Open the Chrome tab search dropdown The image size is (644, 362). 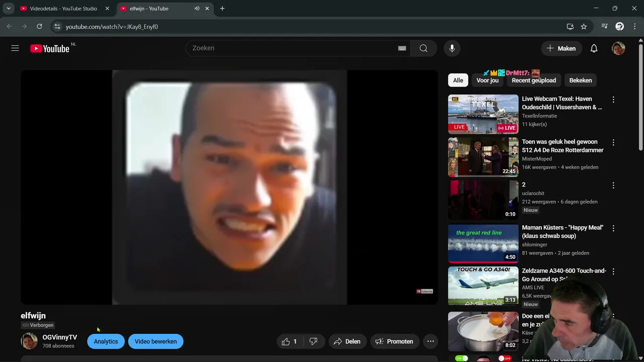[x=9, y=9]
